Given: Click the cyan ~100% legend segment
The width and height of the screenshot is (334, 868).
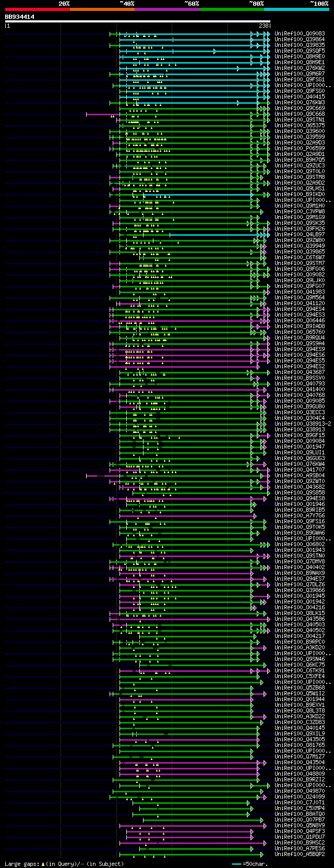Looking at the screenshot, I should 296,9.
